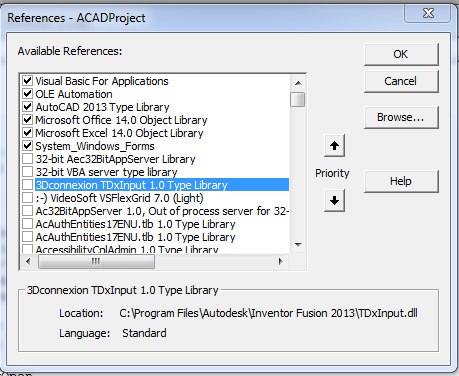The height and width of the screenshot is (376, 459).
Task: Click list scroll up arrow
Action: click(x=298, y=83)
